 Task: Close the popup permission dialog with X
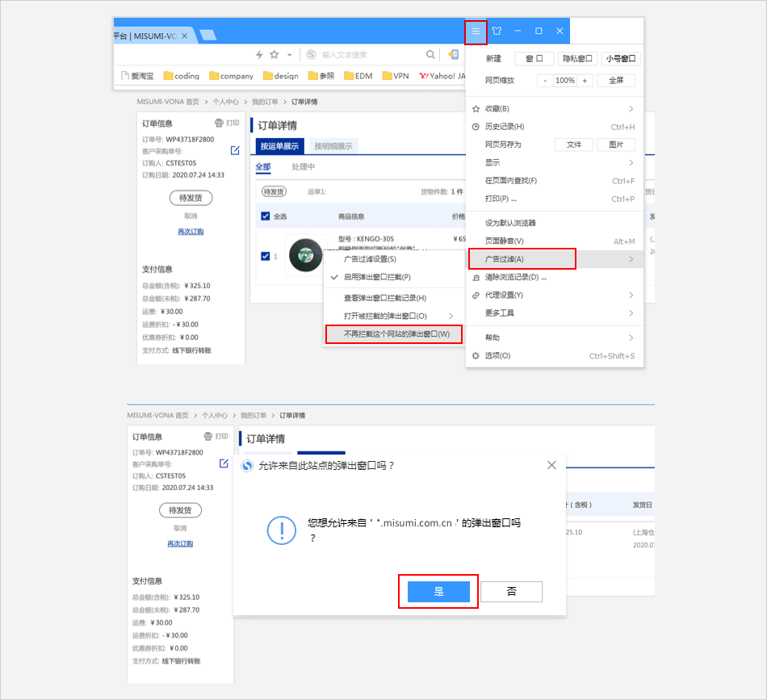(551, 465)
